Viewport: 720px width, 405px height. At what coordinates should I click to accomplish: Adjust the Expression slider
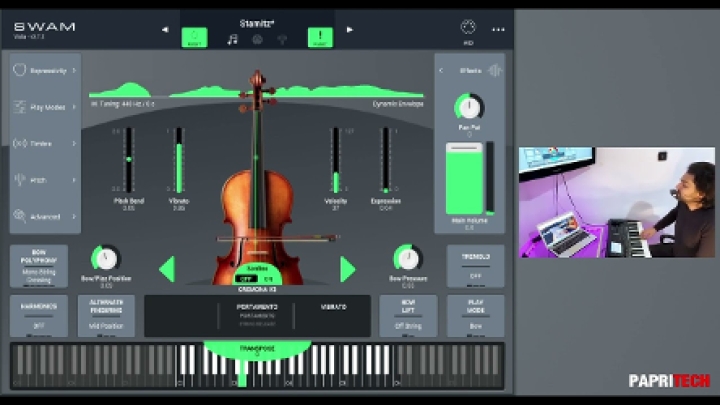point(386,160)
